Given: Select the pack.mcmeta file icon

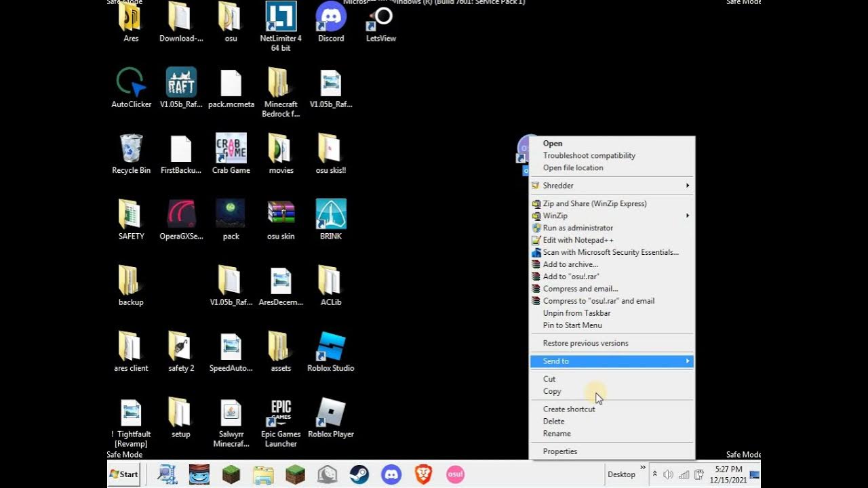Looking at the screenshot, I should pyautogui.click(x=231, y=87).
